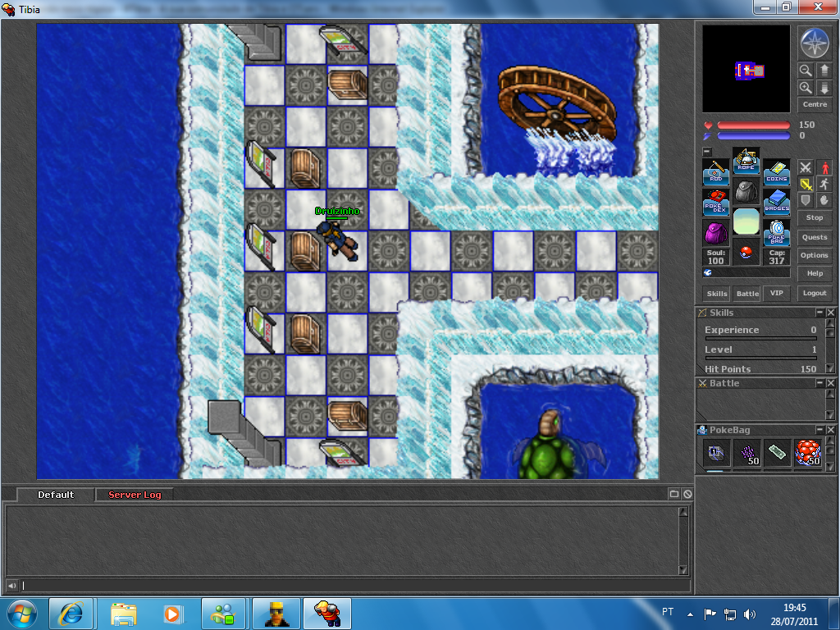Screen dimensions: 840x630
Task: Open the purple backpack slot
Action: 715,232
